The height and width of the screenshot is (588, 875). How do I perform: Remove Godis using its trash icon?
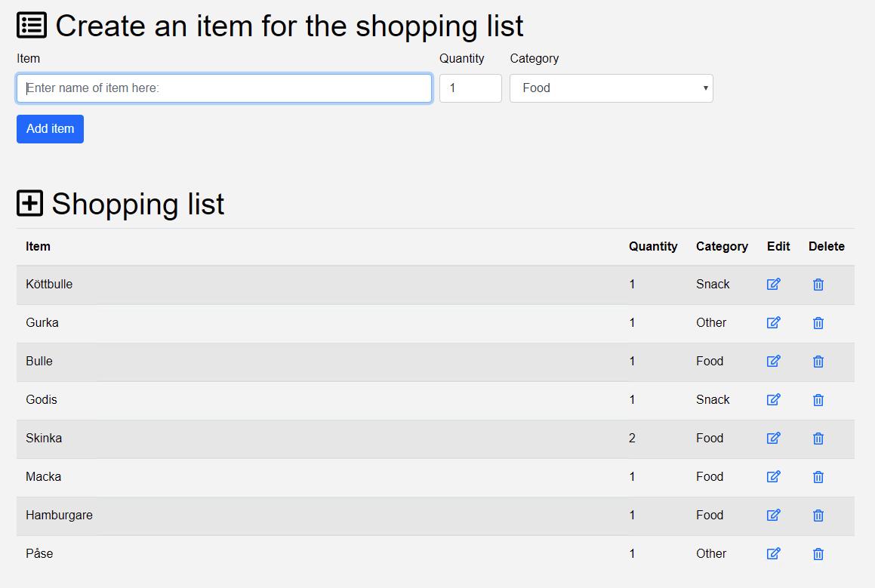[818, 400]
